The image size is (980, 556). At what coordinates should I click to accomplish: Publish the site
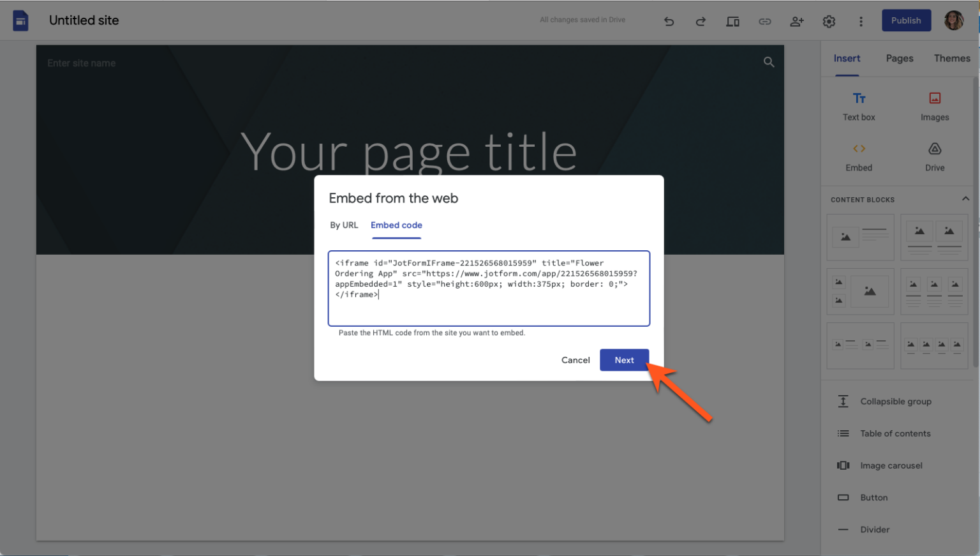[906, 20]
